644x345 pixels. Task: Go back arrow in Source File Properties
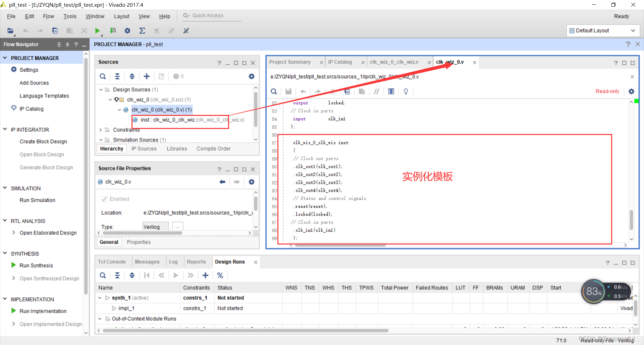(x=222, y=182)
